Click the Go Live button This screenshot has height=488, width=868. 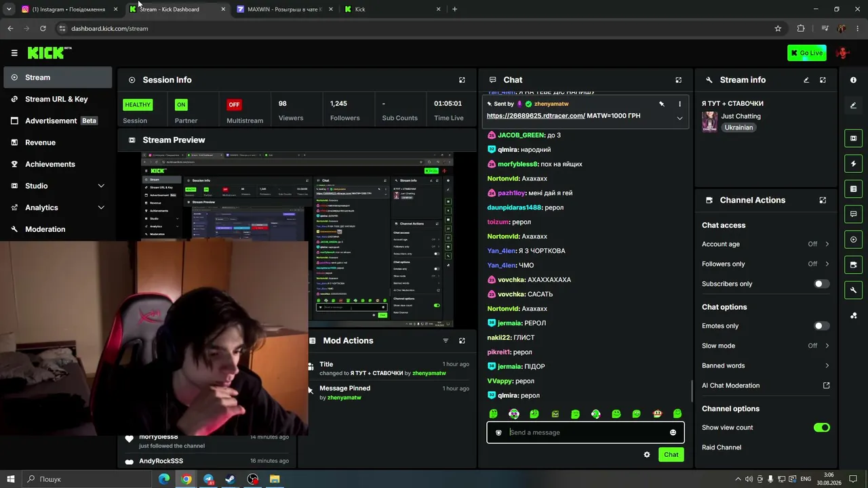[x=807, y=53]
